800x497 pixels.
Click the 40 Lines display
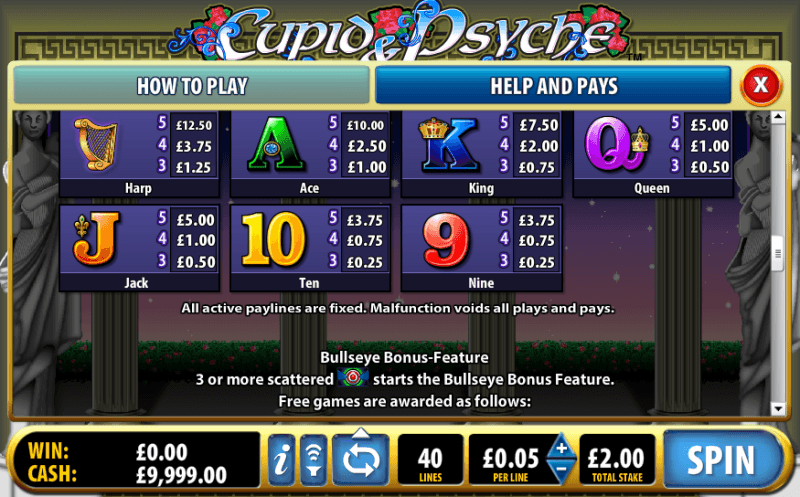430,460
